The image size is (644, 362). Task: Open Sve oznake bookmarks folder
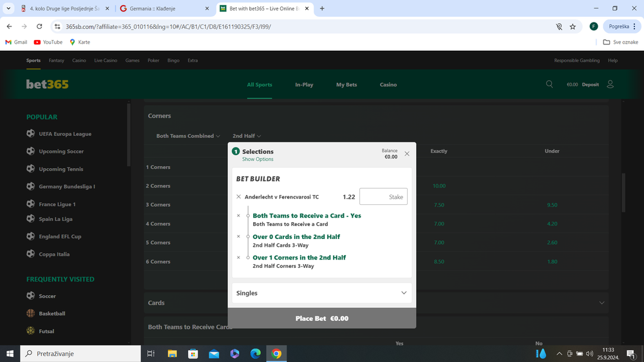pyautogui.click(x=621, y=43)
